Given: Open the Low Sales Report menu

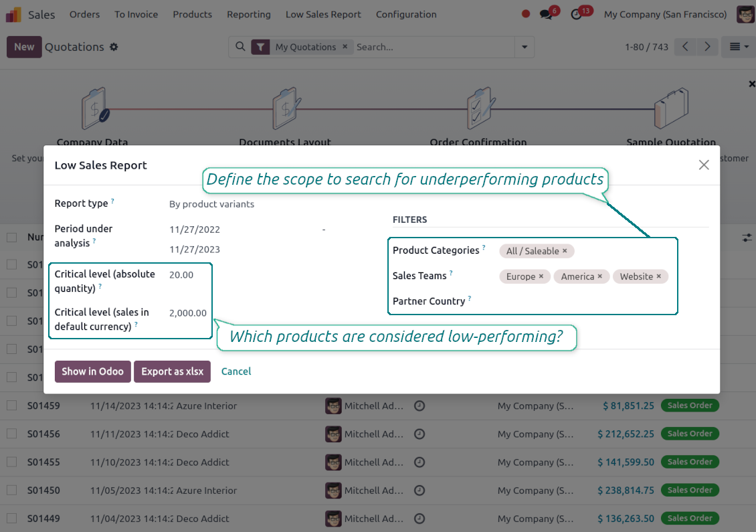Looking at the screenshot, I should point(323,15).
